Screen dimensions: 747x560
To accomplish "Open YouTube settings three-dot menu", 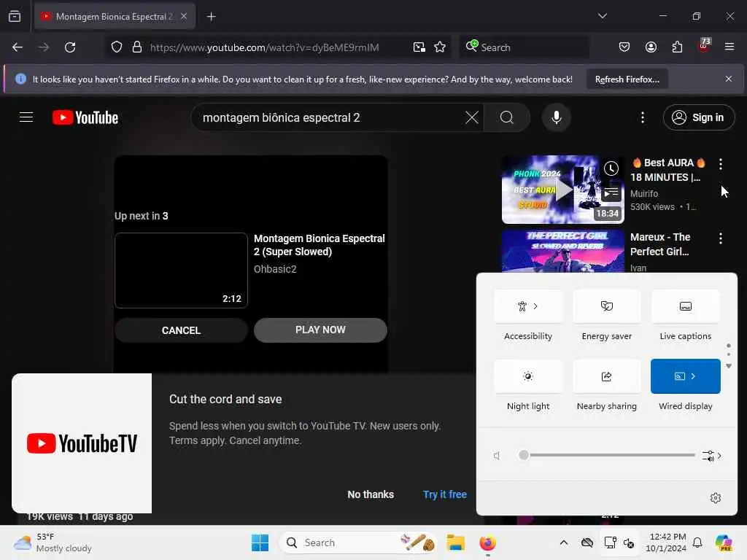I will (x=642, y=117).
